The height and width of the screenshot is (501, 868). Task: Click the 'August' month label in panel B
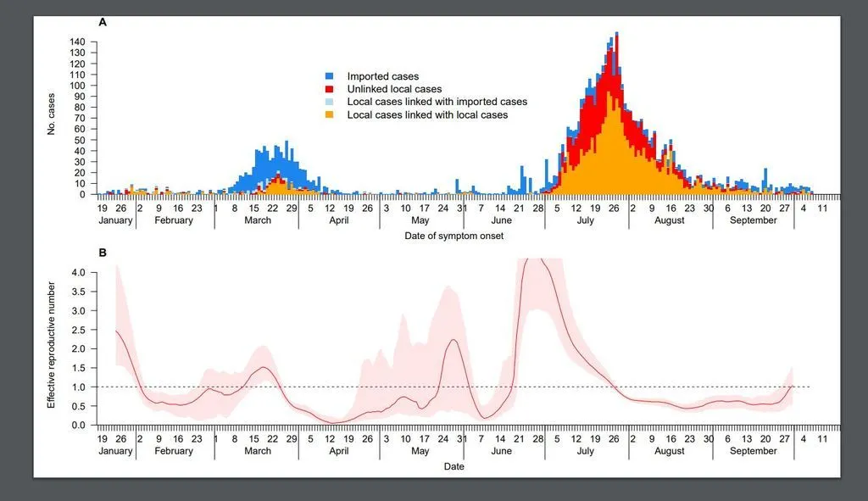click(x=670, y=451)
